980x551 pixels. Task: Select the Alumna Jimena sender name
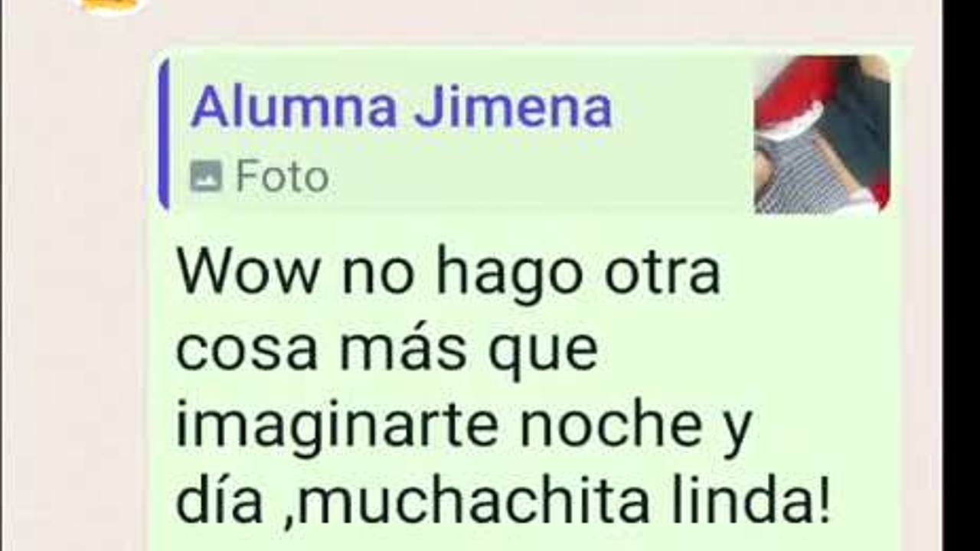[x=401, y=109]
